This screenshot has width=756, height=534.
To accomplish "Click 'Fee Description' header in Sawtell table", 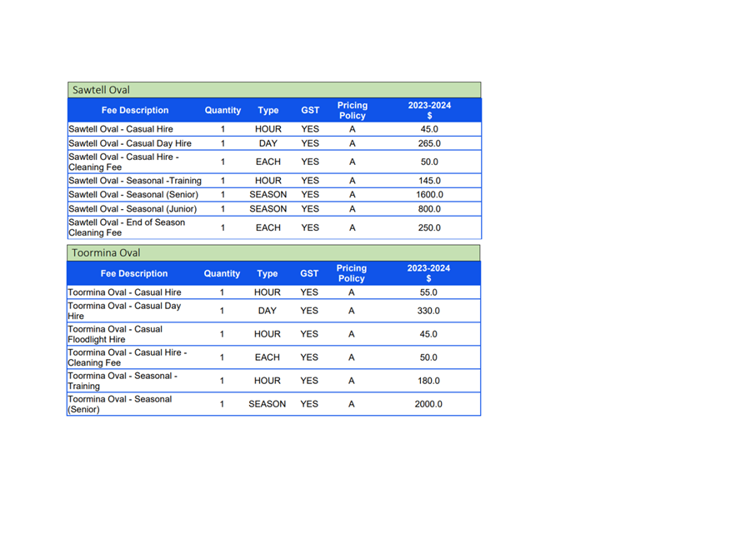I will (135, 110).
